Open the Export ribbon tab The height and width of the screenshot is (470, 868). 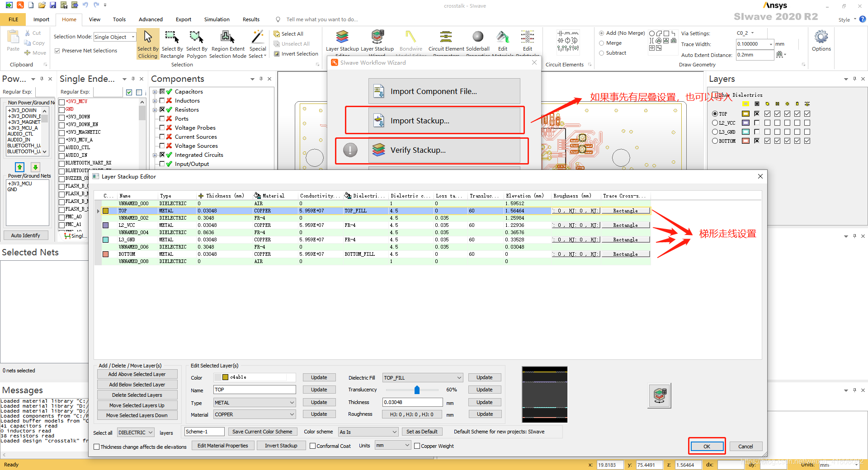(183, 19)
